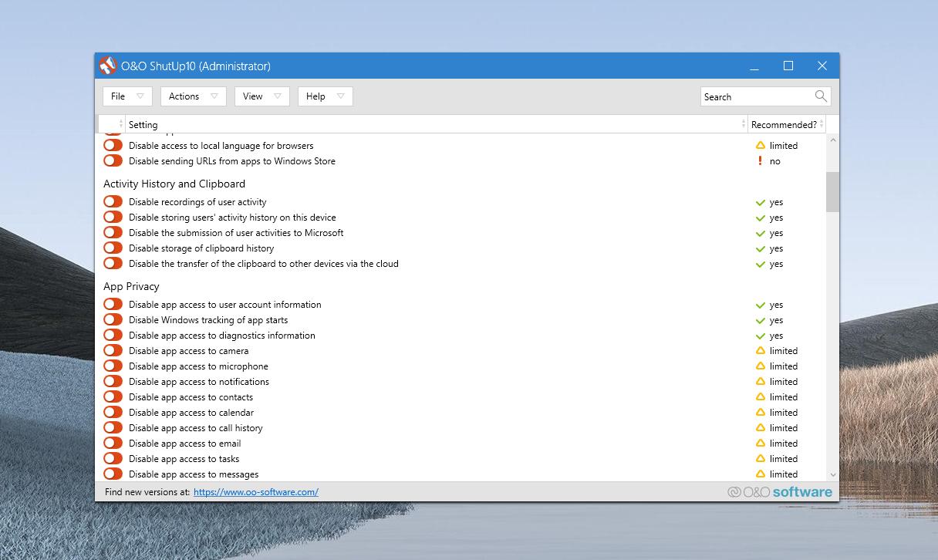Viewport: 938px width, 560px height.
Task: Select 'Disable app access to call history' text
Action: tap(196, 428)
